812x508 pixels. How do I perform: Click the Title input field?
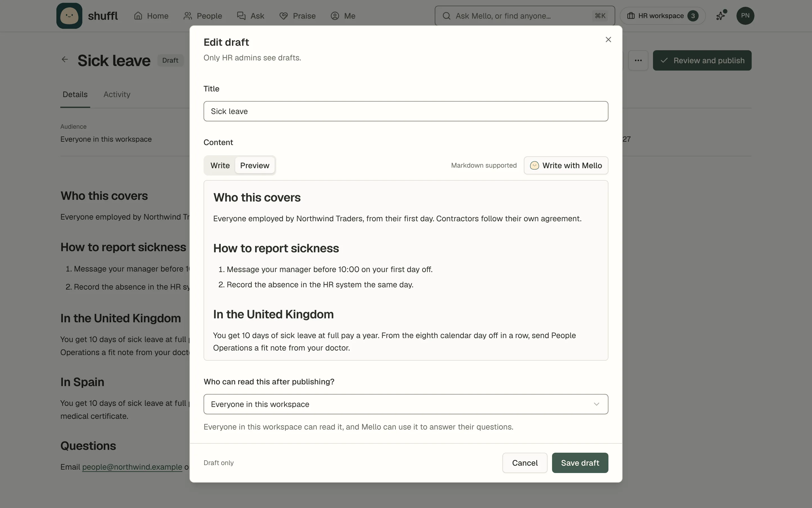click(406, 111)
